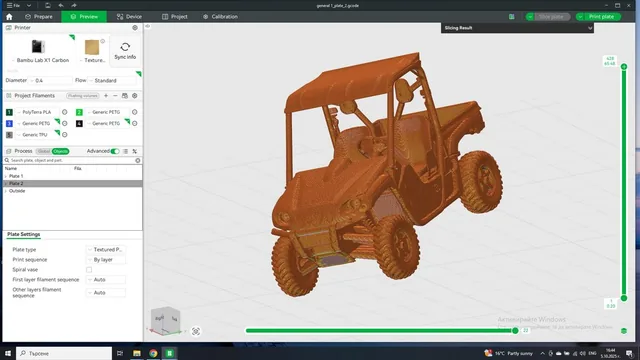Open the Windows Start menu

coord(7,353)
